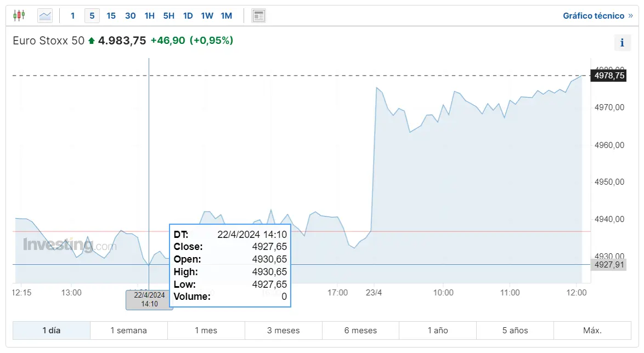This screenshot has height=353, width=644.
Task: Toggle the news overlay icon
Action: pos(258,15)
